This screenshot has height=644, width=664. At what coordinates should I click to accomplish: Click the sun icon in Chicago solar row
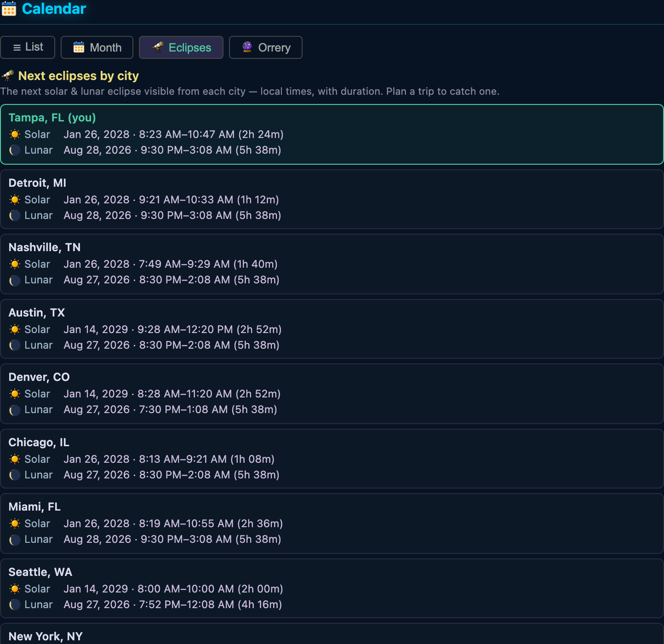click(x=15, y=459)
